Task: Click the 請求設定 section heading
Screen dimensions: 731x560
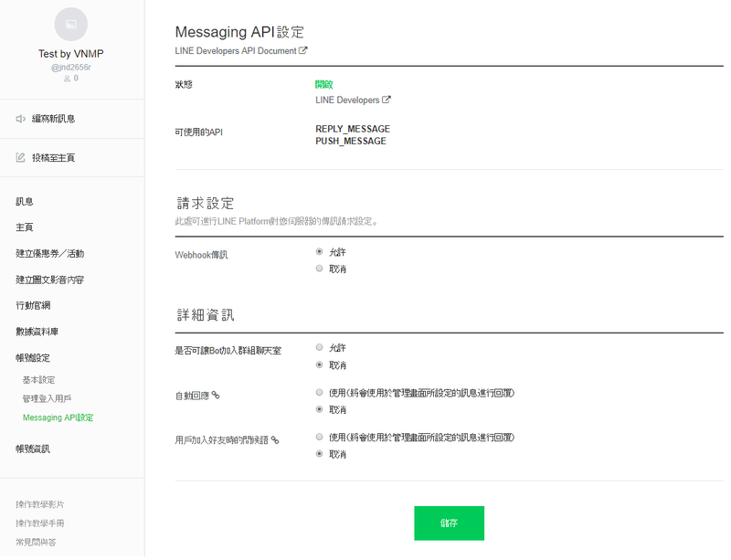Action: point(205,204)
